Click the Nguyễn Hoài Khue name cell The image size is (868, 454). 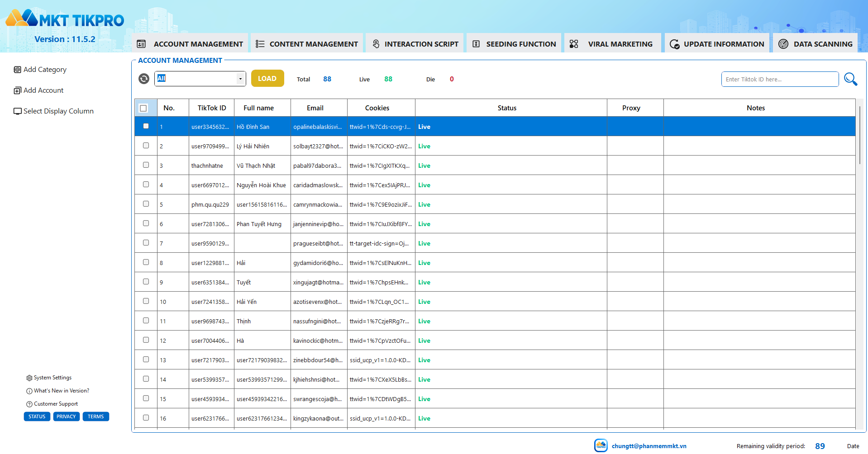click(x=262, y=185)
